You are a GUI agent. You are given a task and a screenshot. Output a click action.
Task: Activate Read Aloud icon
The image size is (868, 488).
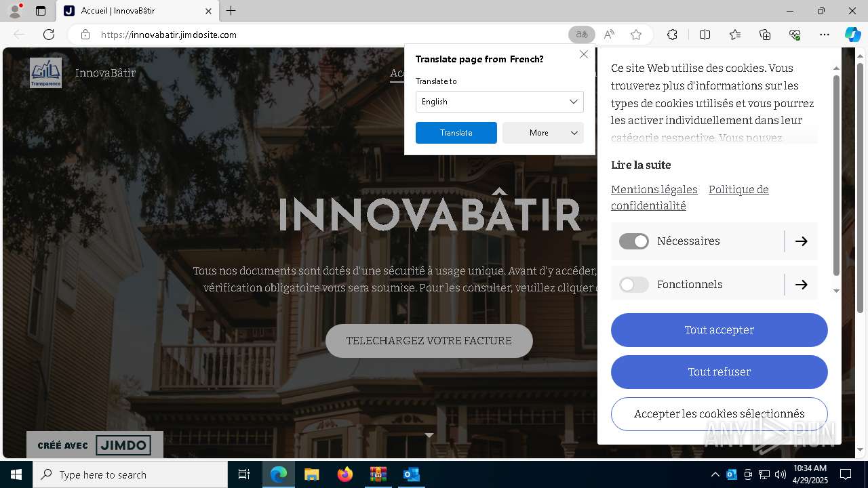[609, 35]
